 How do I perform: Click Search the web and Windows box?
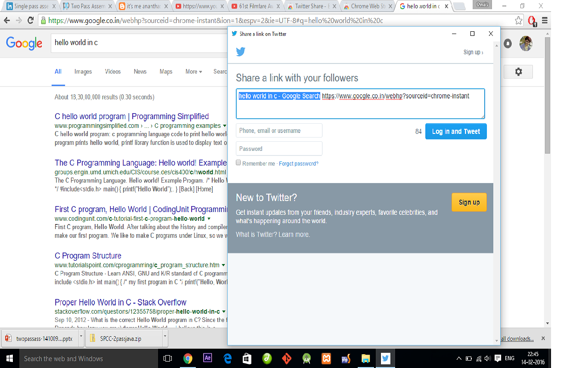pyautogui.click(x=89, y=358)
